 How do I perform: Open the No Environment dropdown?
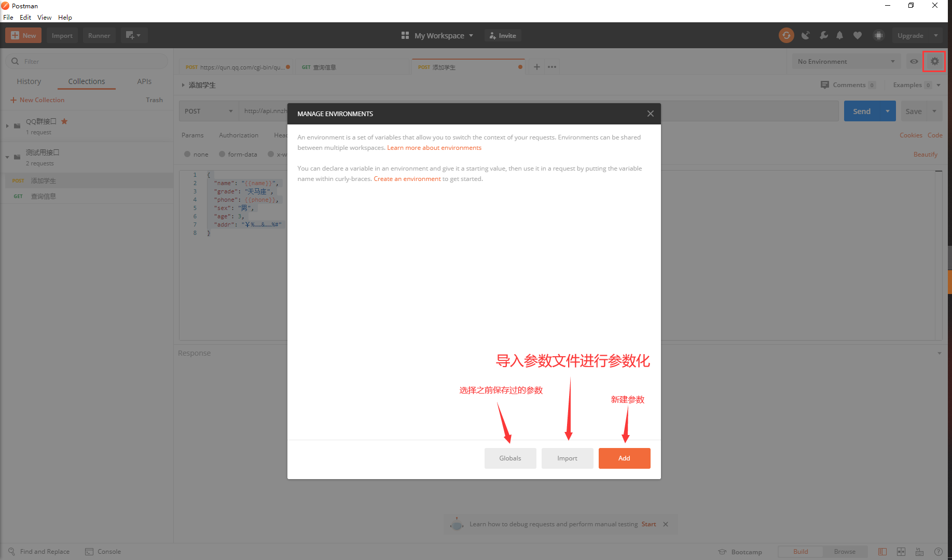click(x=846, y=61)
